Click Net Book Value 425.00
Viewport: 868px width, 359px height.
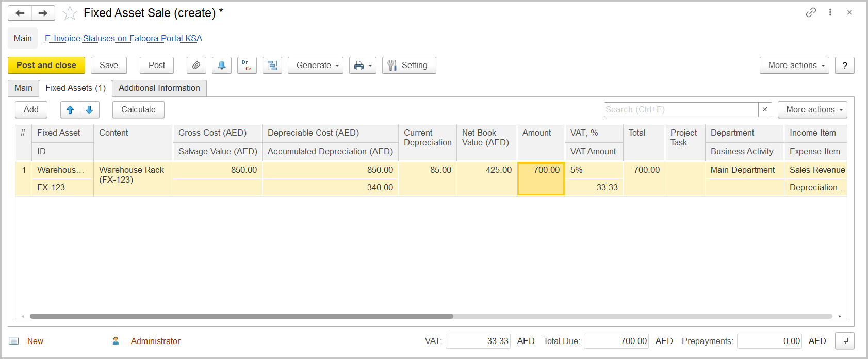487,178
